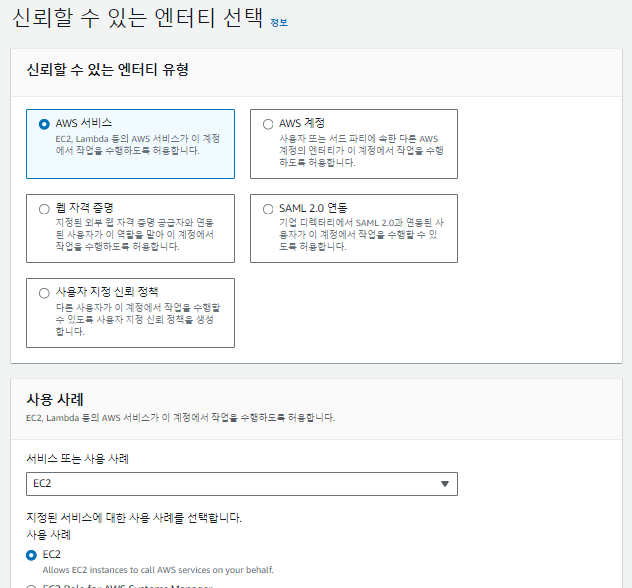Click 'Allows EC2 instances to call AWS services' text
The height and width of the screenshot is (588, 632).
(x=158, y=570)
